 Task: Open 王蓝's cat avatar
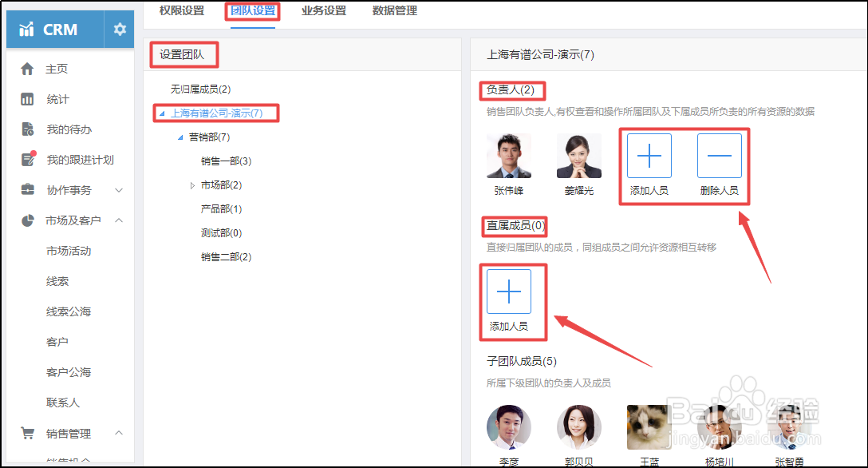click(649, 427)
